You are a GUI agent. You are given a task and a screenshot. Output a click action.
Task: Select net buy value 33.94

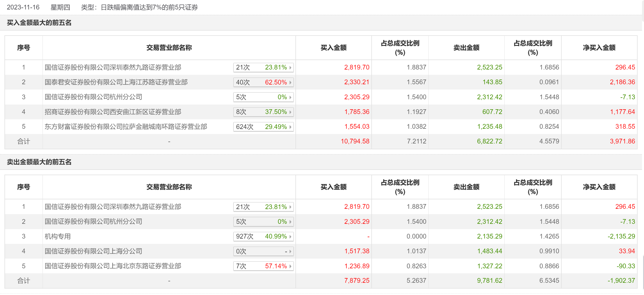tap(627, 251)
